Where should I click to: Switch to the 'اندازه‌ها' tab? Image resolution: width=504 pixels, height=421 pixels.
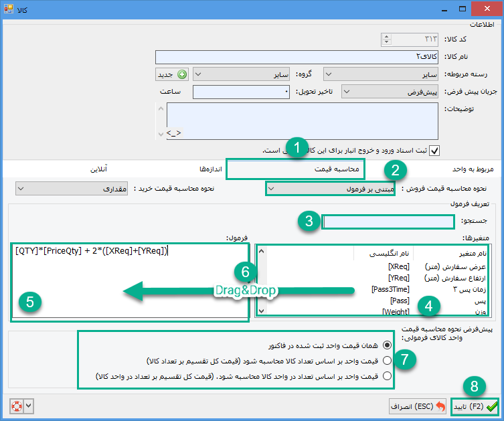pyautogui.click(x=205, y=170)
